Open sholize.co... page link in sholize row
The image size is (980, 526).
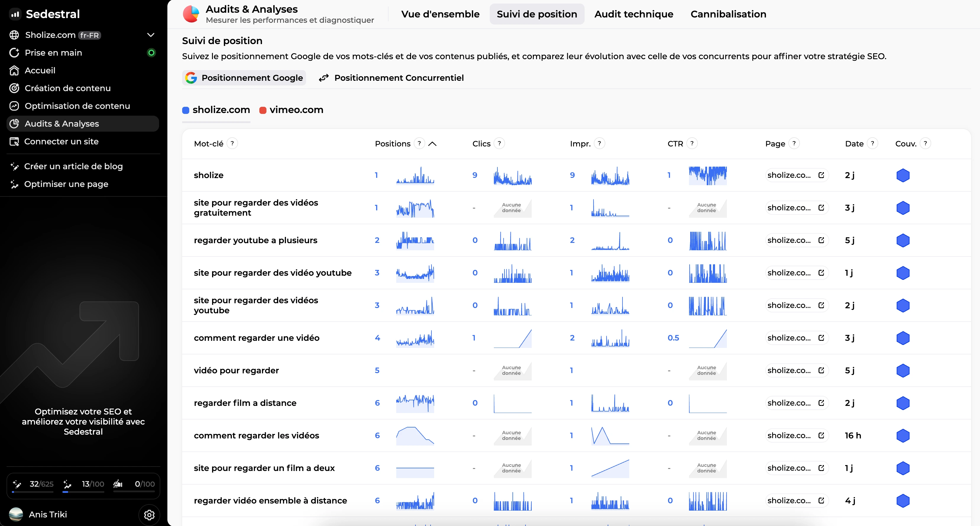click(797, 175)
